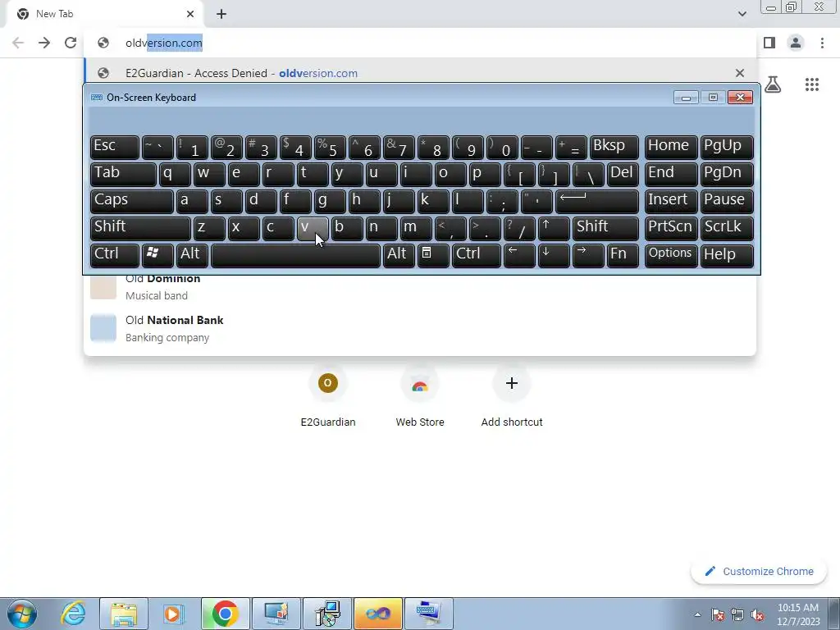Tap the context menu key on-screen
The width and height of the screenshot is (840, 630).
pos(433,255)
